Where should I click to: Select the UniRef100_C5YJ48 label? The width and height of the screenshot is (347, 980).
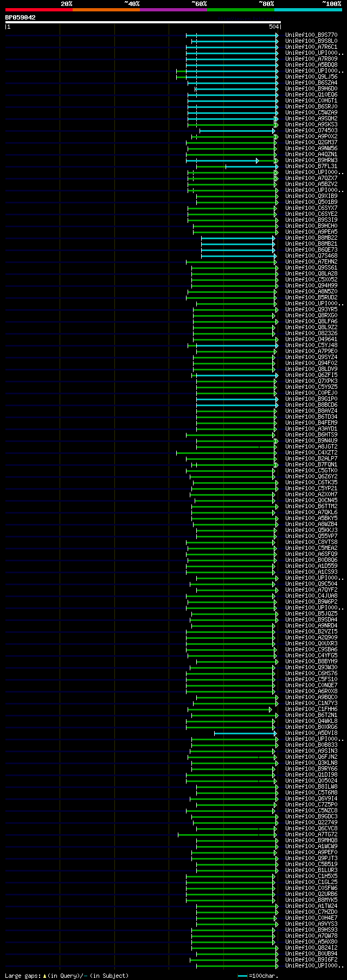312,345
